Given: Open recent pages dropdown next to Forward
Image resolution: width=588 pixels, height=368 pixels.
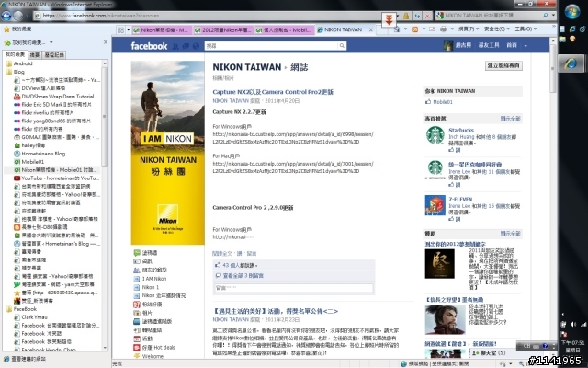Looking at the screenshot, I should click(27, 16).
